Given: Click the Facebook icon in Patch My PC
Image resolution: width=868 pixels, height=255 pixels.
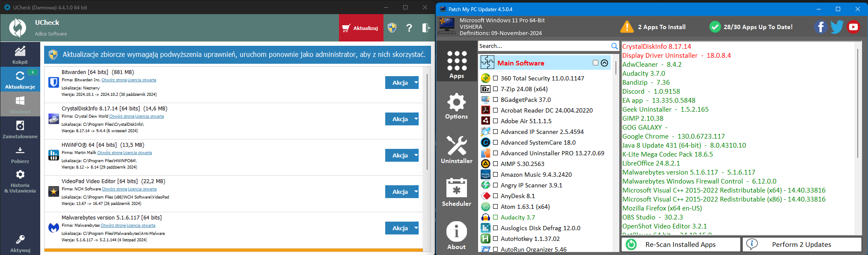Looking at the screenshot, I should click(x=820, y=27).
